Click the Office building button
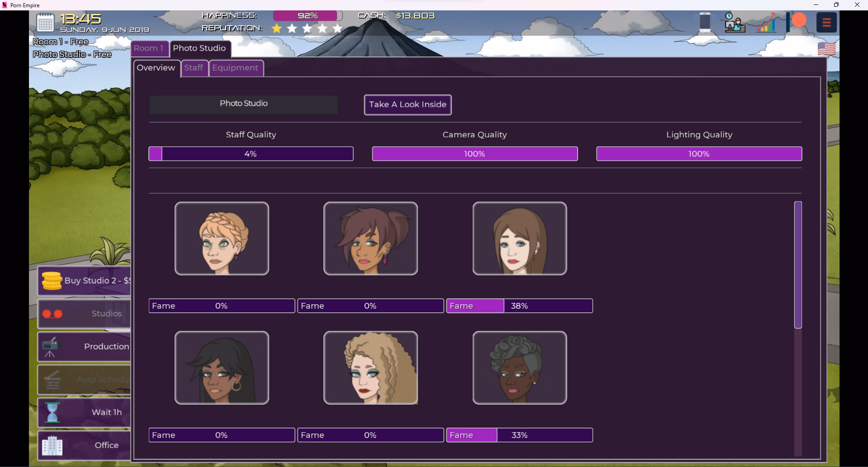 [x=84, y=445]
